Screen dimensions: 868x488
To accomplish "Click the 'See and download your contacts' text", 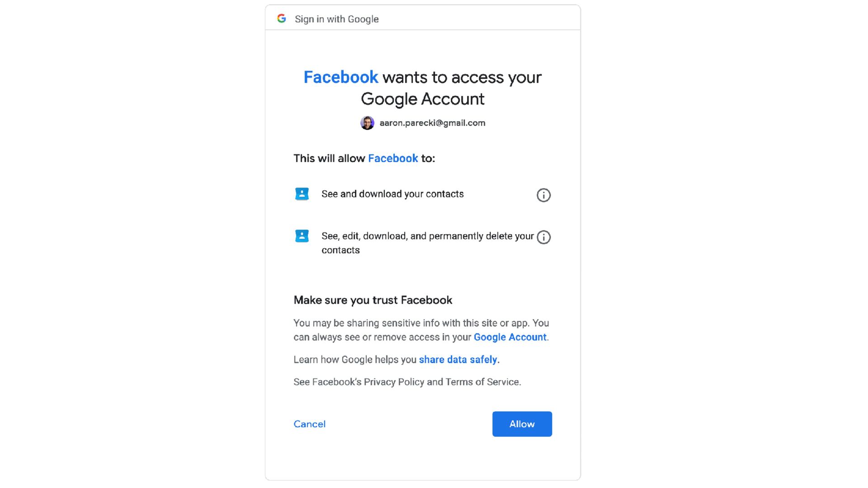I will (392, 194).
